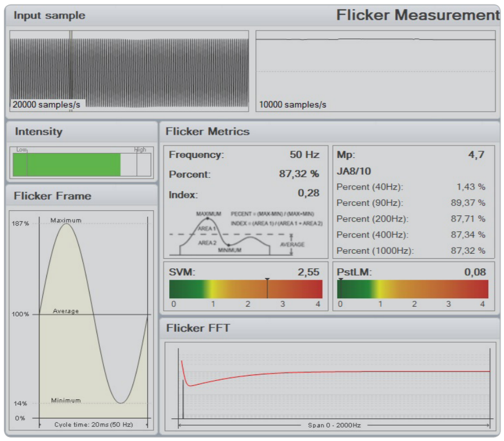
Task: Click the Low label on Intensity gauge
Action: pyautogui.click(x=21, y=149)
